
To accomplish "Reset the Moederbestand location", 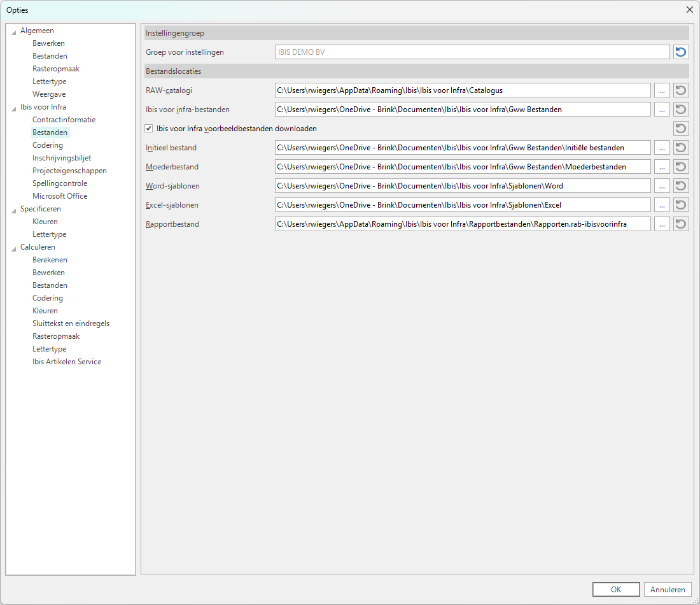I will [681, 167].
